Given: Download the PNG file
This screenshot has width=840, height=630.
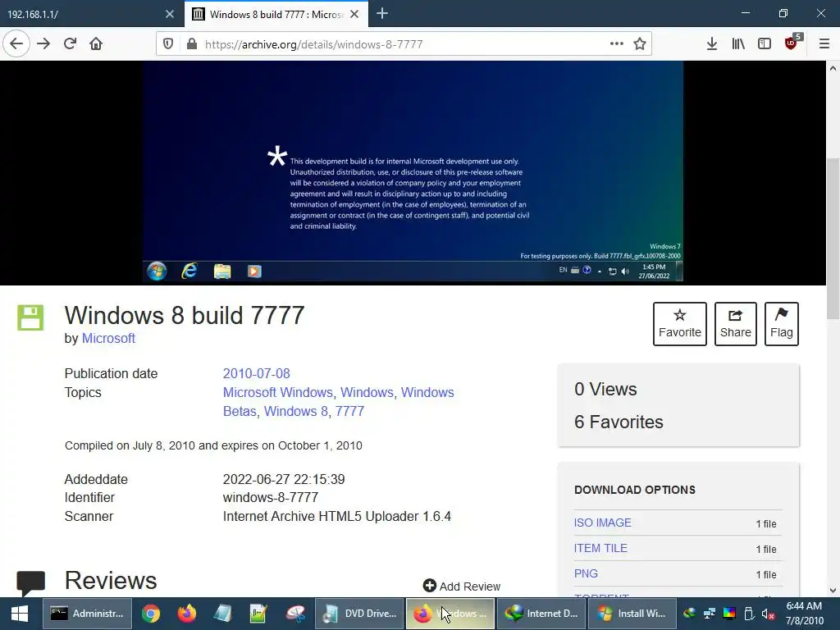Looking at the screenshot, I should pyautogui.click(x=586, y=573).
